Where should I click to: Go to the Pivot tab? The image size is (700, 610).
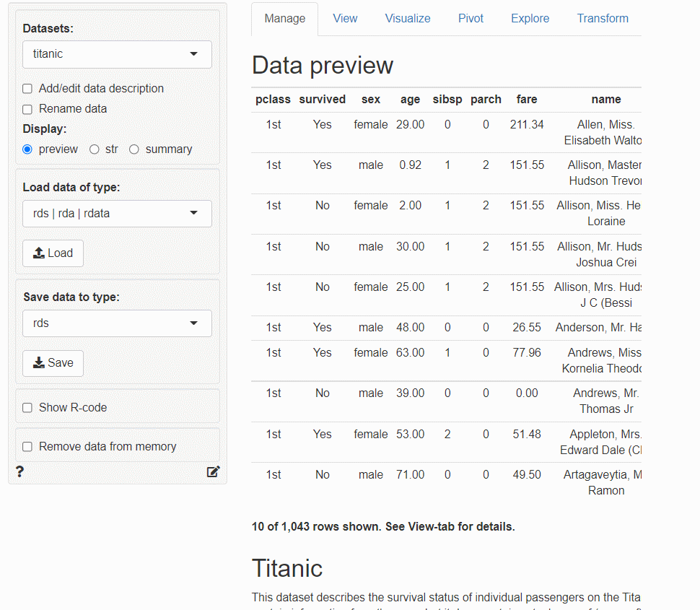(471, 19)
